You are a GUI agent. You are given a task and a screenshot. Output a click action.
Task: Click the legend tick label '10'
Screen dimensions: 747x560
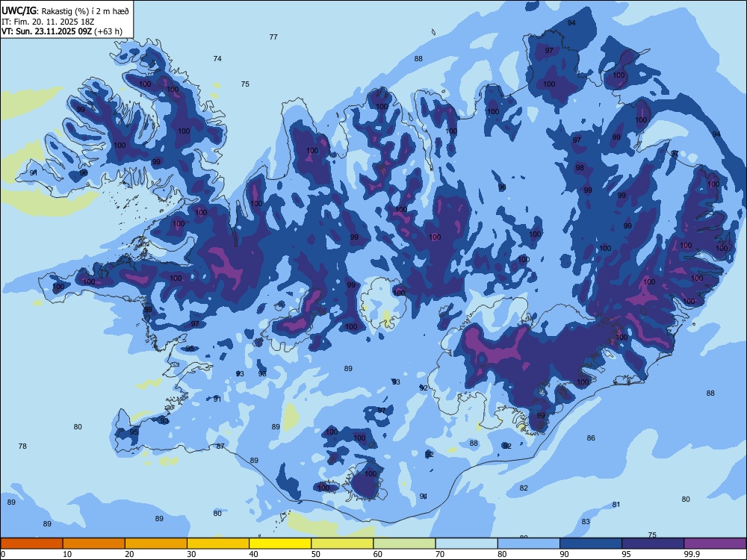click(67, 554)
